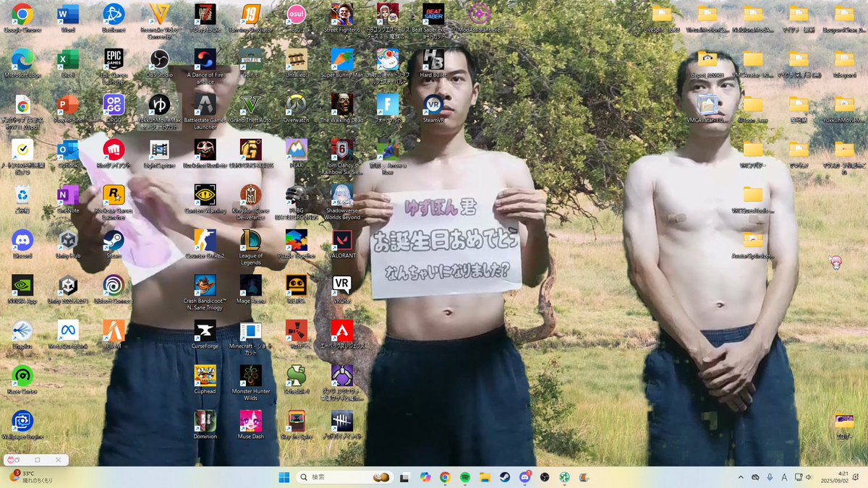Launch Kingdom Come Deliverance shortcut
Screen dimensions: 868x488
(x=250, y=202)
